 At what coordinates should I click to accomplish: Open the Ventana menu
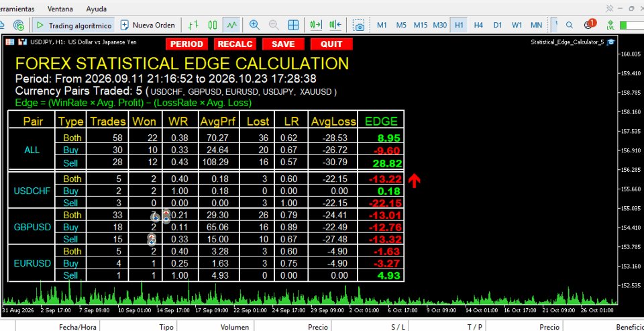[60, 9]
